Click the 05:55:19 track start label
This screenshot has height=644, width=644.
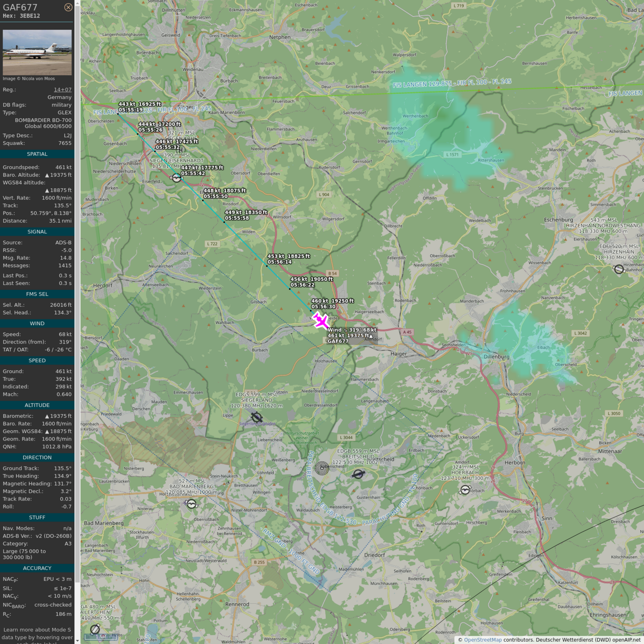click(131, 110)
